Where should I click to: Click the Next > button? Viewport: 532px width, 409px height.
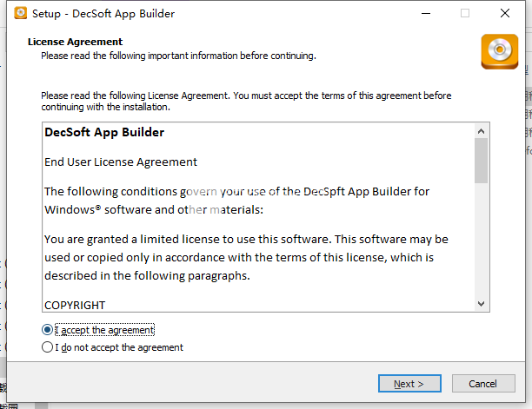coord(409,384)
